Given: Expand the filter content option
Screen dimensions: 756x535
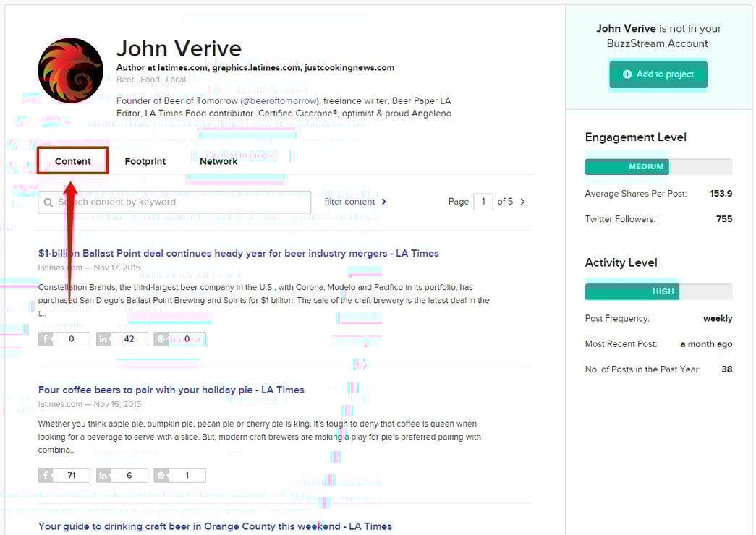Looking at the screenshot, I should [x=355, y=202].
